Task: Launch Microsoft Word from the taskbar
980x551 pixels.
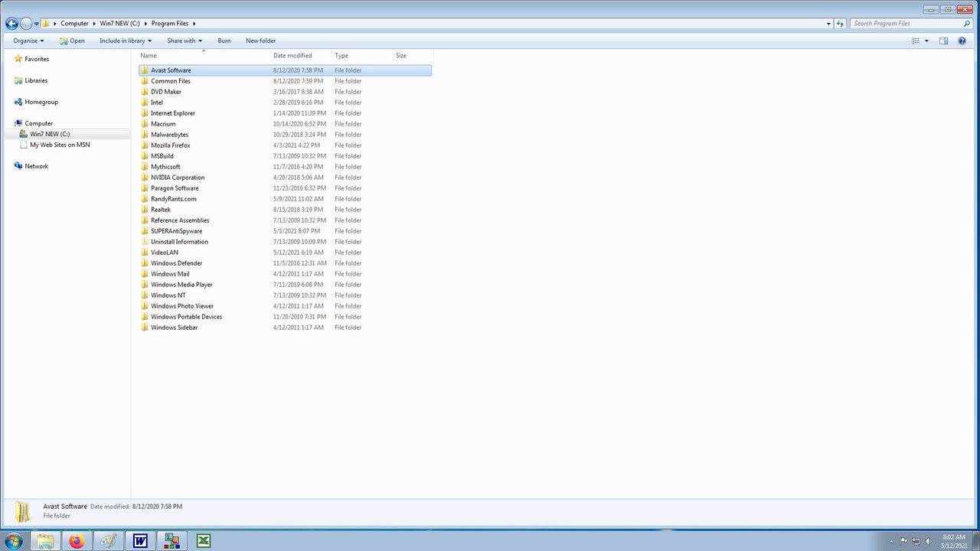Action: point(139,541)
